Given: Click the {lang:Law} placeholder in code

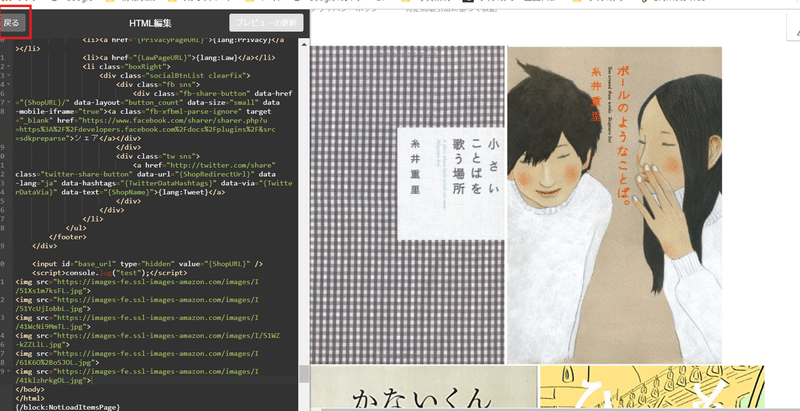Looking at the screenshot, I should [x=218, y=58].
